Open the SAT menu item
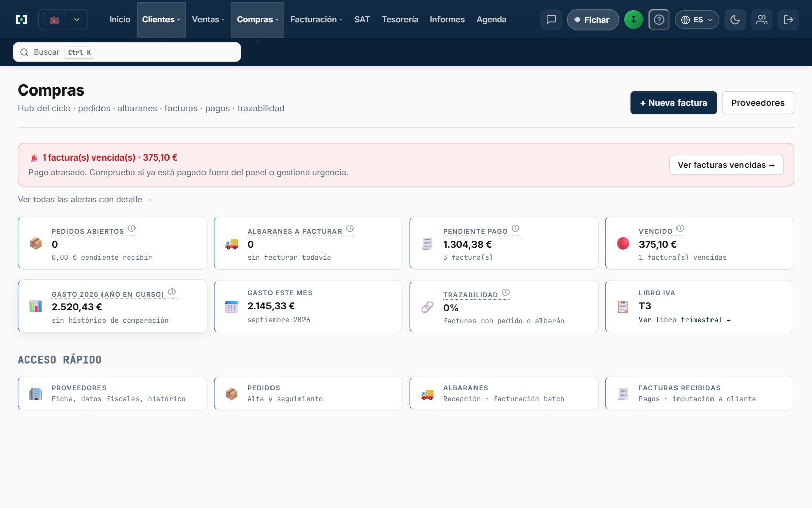 [362, 19]
